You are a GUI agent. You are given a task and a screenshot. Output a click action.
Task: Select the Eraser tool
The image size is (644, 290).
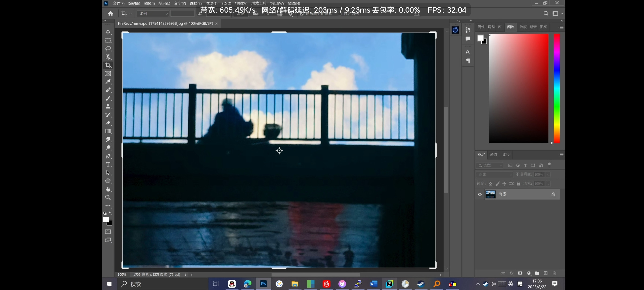pos(108,123)
